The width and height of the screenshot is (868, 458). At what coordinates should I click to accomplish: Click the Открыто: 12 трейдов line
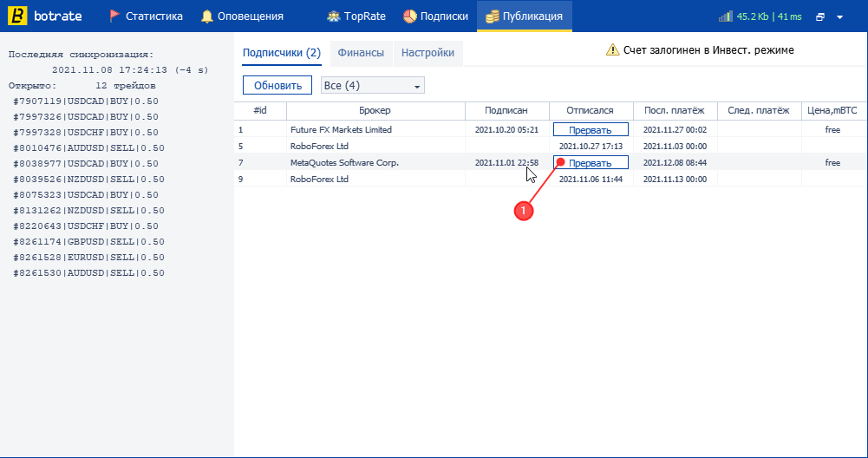coord(82,86)
